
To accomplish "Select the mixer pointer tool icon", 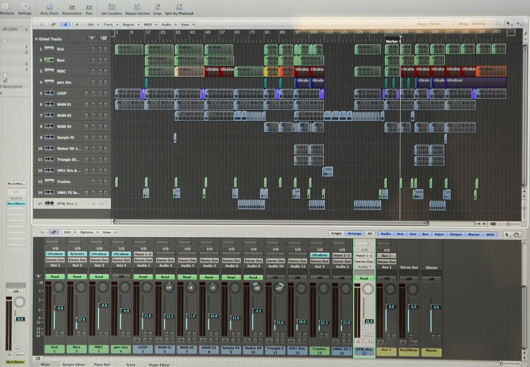I will (507, 234).
